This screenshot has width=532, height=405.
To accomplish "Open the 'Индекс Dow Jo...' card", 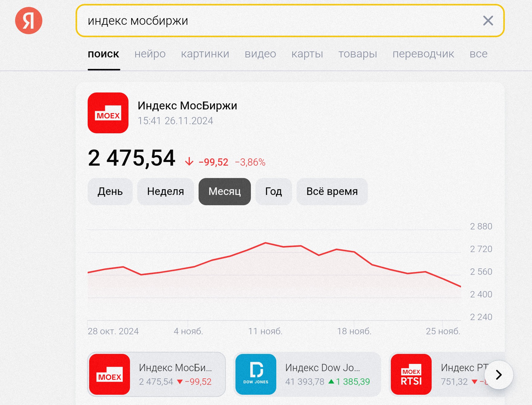I will point(307,374).
